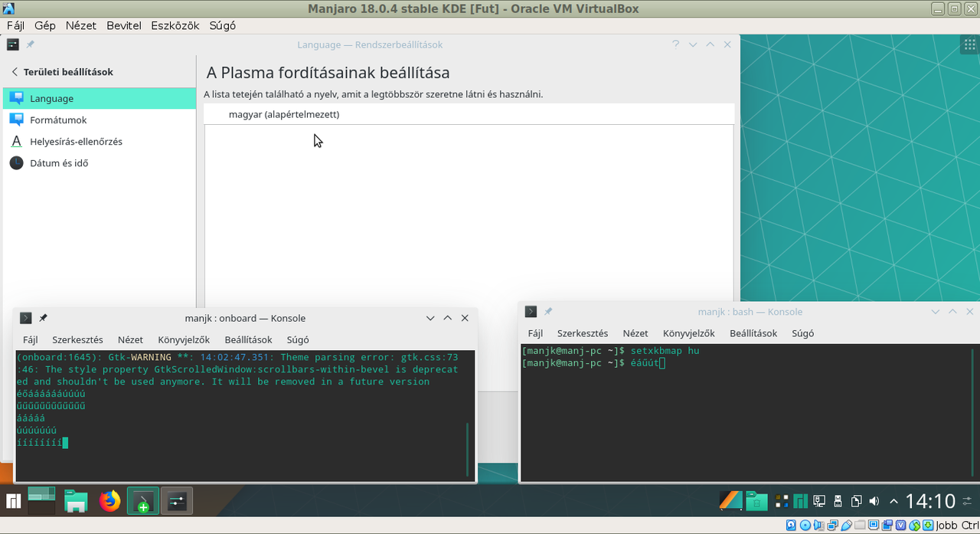980x534 pixels.
Task: Select Formátumok in settings sidebar
Action: tap(100, 120)
